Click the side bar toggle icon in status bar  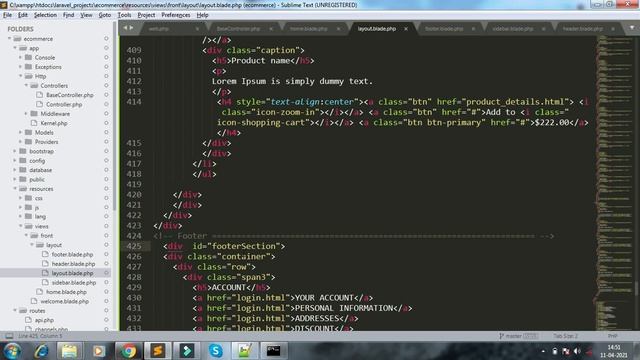tap(9, 336)
